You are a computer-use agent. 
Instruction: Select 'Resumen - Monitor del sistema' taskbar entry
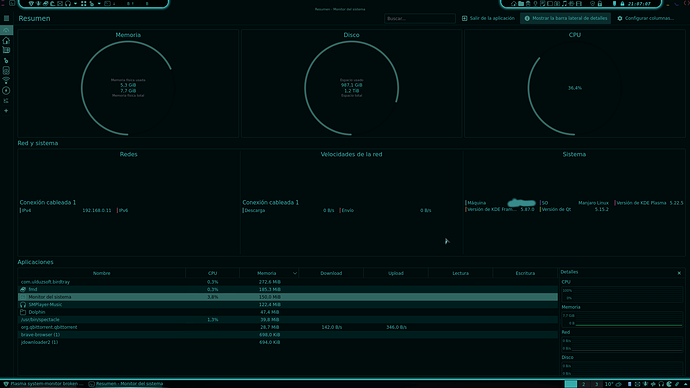[x=126, y=384]
